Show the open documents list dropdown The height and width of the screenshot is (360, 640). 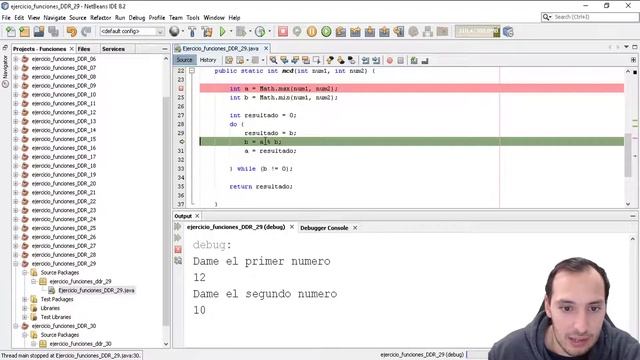[626, 47]
